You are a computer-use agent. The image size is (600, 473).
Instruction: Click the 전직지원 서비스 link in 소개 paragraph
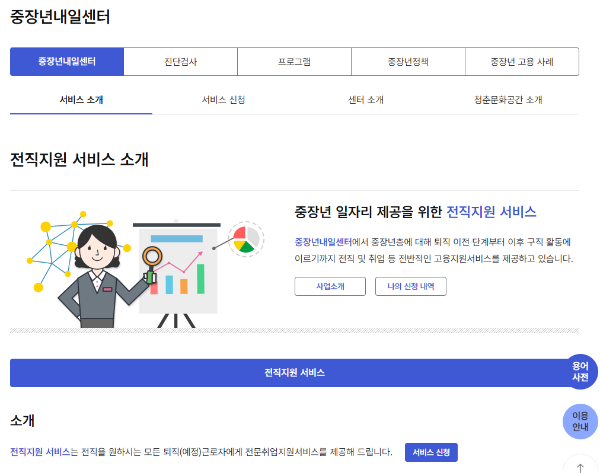click(40, 452)
